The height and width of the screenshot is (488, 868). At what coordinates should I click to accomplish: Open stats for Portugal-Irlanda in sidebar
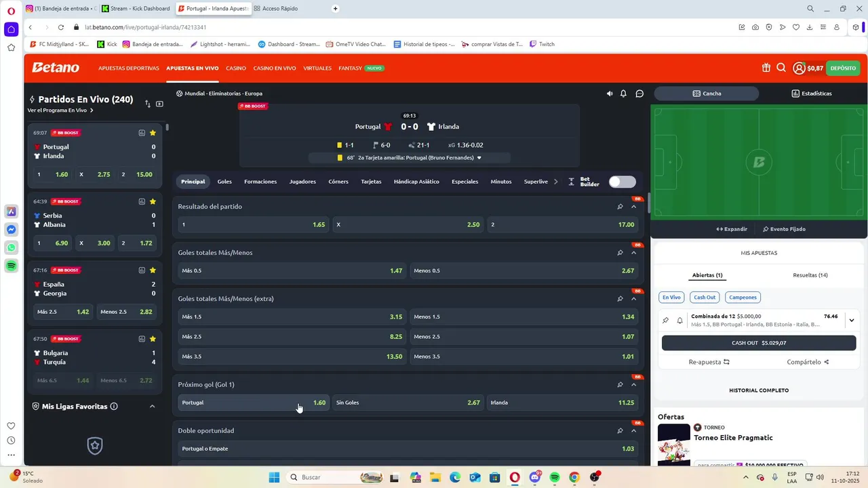[x=142, y=133]
